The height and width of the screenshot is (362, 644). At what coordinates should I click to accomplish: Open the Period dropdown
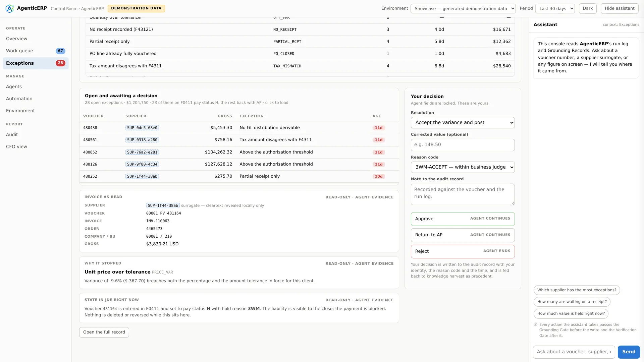555,9
